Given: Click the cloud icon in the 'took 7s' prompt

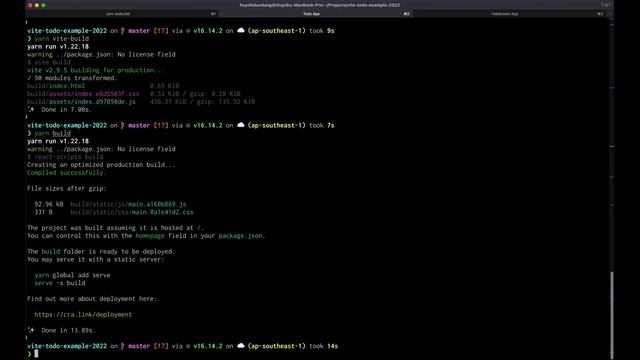Looking at the screenshot, I should 241,125.
